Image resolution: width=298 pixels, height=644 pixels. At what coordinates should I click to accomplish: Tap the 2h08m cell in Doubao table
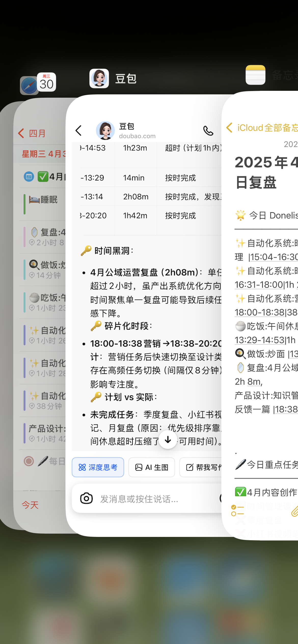136,197
